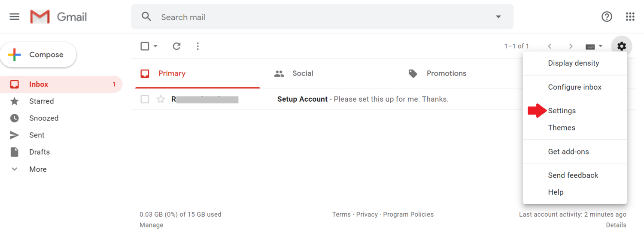This screenshot has width=644, height=236.
Task: Expand the select dropdown arrow beside checkbox
Action: click(x=155, y=46)
